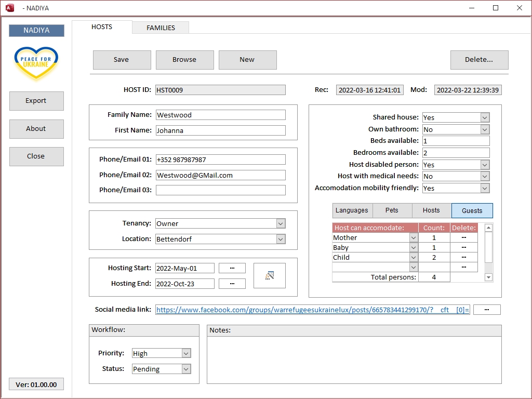Click the guest list scroll up arrow
This screenshot has height=399, width=532.
(x=488, y=228)
